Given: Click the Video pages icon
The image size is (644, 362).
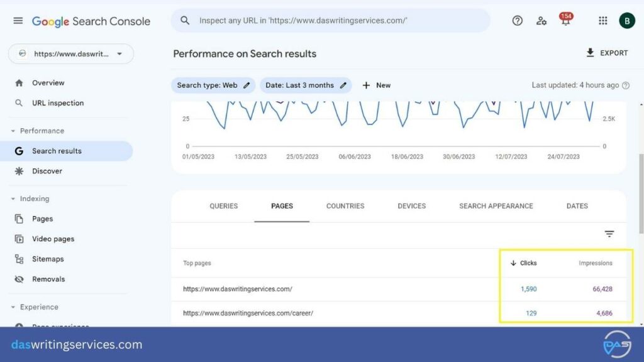Looking at the screenshot, I should pyautogui.click(x=19, y=239).
